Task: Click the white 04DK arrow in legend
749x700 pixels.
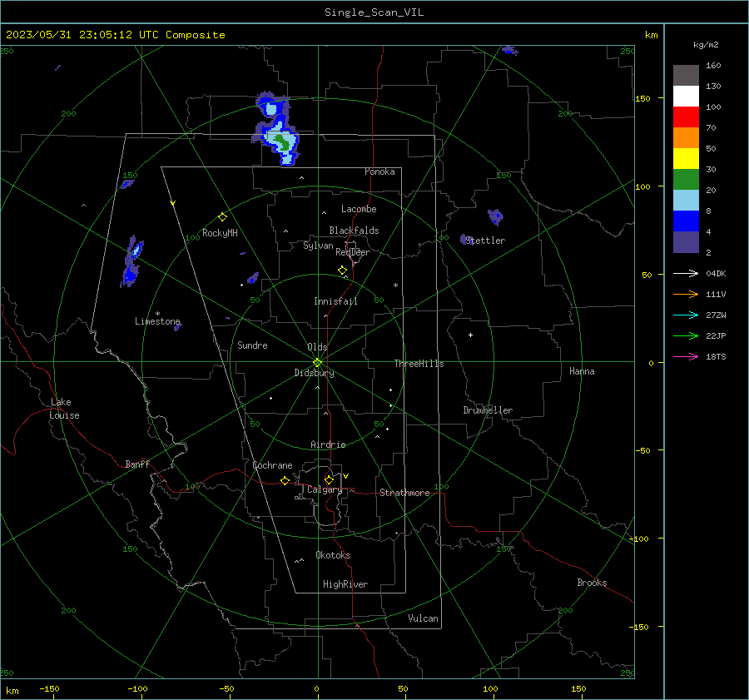Action: click(x=686, y=273)
